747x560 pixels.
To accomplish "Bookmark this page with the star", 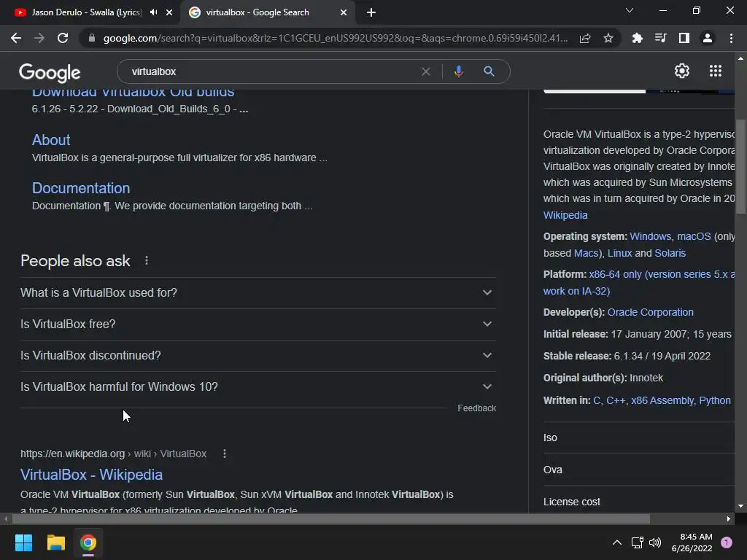I will point(608,38).
